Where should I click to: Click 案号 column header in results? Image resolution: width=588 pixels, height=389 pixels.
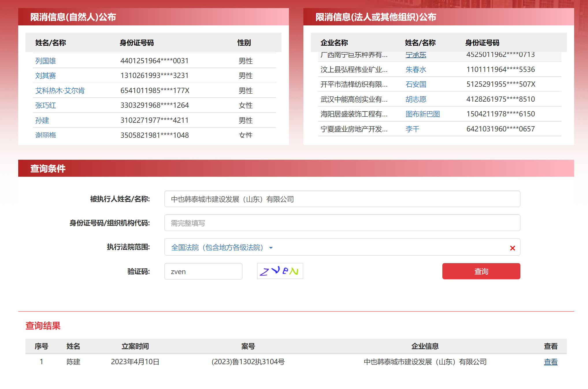click(x=248, y=346)
